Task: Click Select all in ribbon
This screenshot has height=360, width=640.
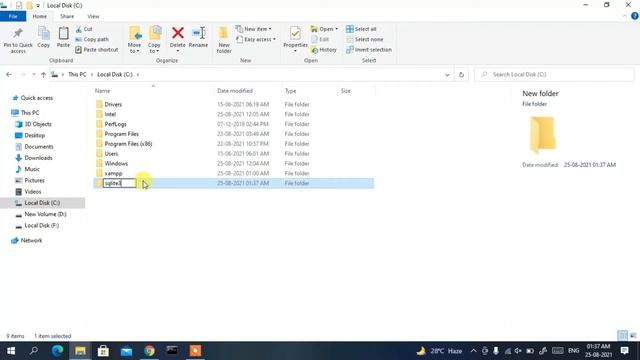Action: (x=361, y=29)
